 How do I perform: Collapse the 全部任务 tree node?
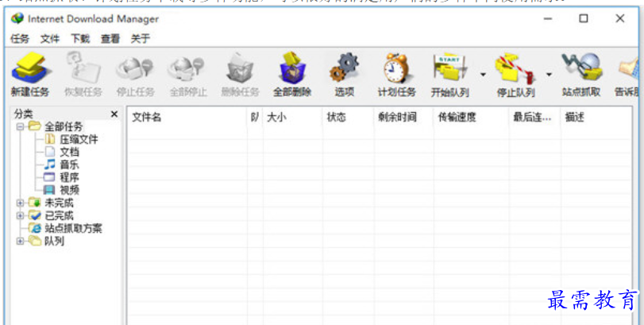point(20,126)
